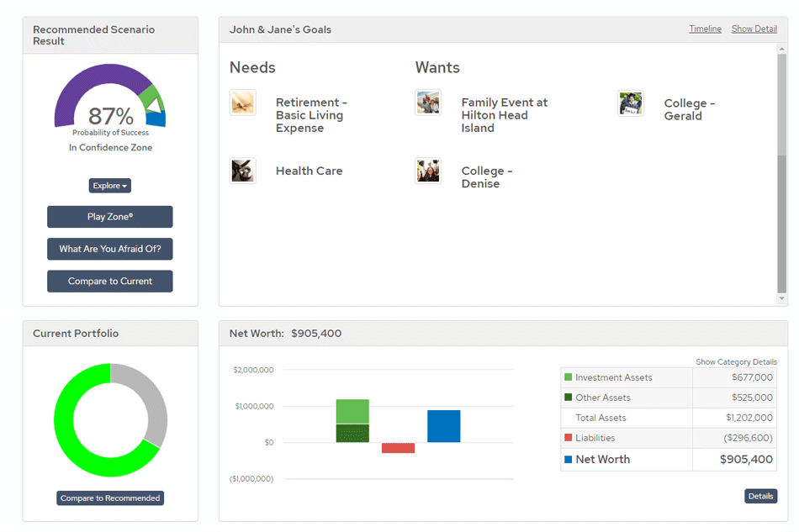Viewport: 799px width, 532px height.
Task: Click the Health Care goal image
Action: (x=242, y=171)
